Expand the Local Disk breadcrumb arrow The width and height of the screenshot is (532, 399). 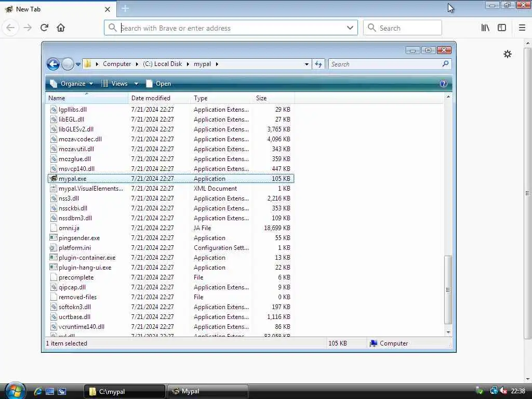(x=188, y=64)
